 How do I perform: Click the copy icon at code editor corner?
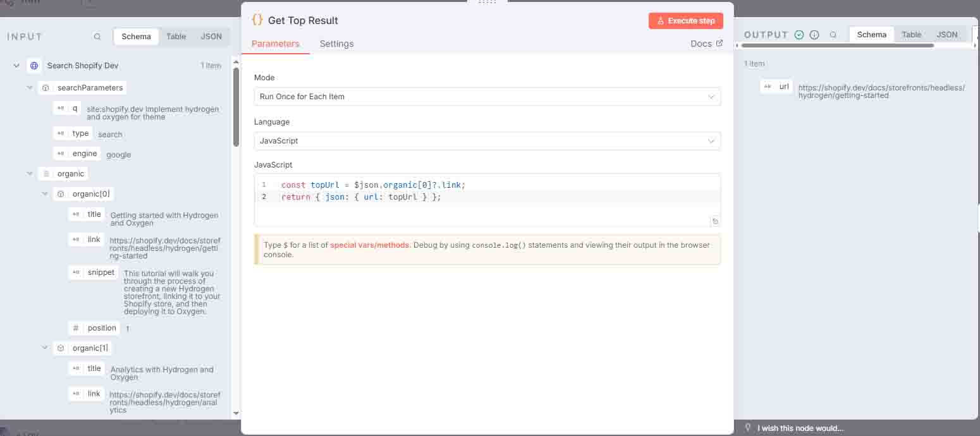click(x=715, y=221)
